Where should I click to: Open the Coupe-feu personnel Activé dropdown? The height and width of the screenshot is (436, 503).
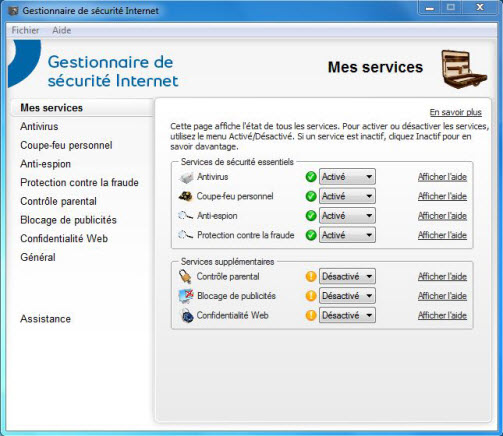coord(347,196)
